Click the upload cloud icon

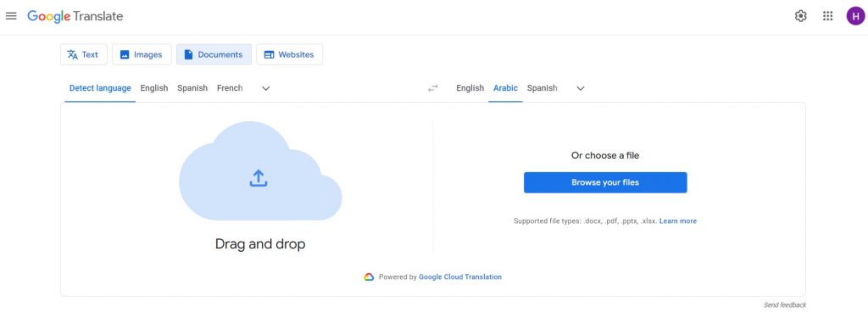tap(260, 171)
